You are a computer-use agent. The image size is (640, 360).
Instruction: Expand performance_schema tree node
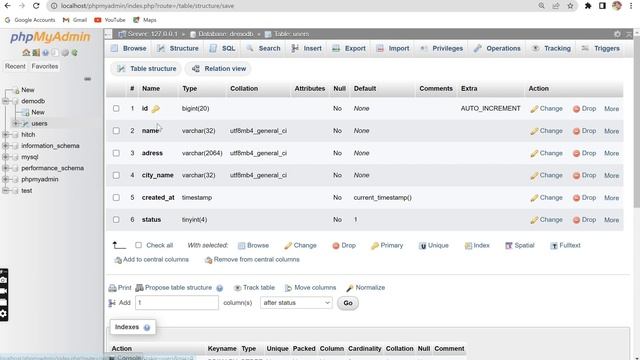(x=6, y=168)
